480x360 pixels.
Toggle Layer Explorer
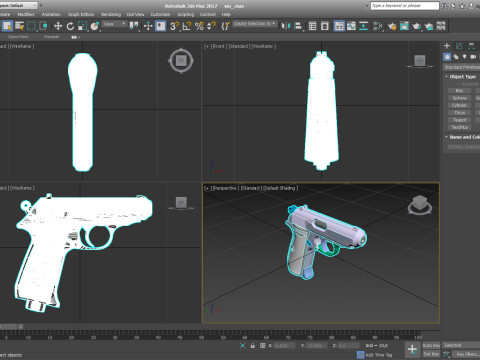click(x=325, y=26)
